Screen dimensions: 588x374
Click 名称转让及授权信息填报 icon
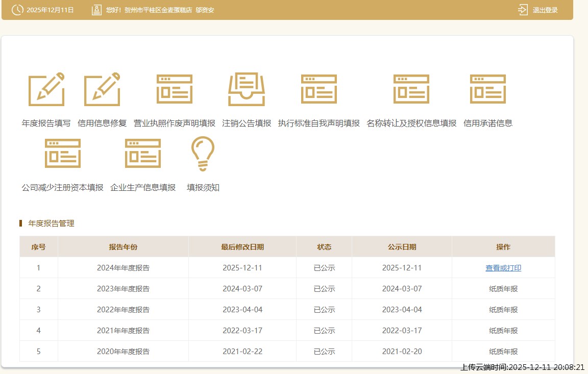411,89
